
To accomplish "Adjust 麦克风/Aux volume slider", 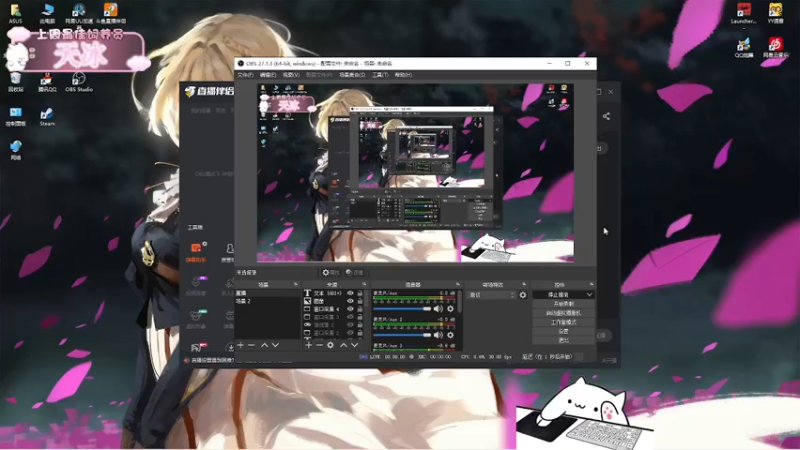I will tap(403, 309).
